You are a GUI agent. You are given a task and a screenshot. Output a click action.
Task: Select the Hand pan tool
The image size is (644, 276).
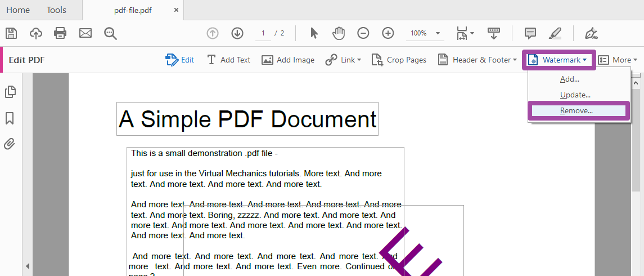(339, 33)
